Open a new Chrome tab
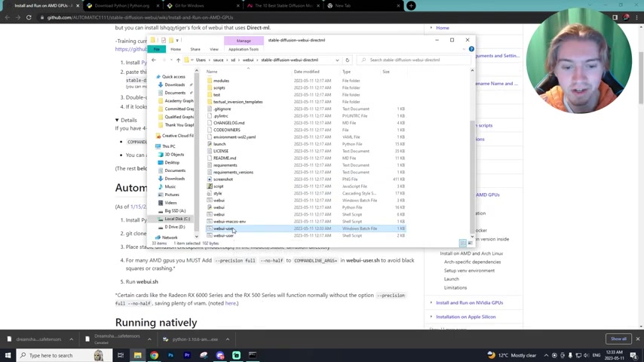The image size is (644, 362). (x=411, y=6)
